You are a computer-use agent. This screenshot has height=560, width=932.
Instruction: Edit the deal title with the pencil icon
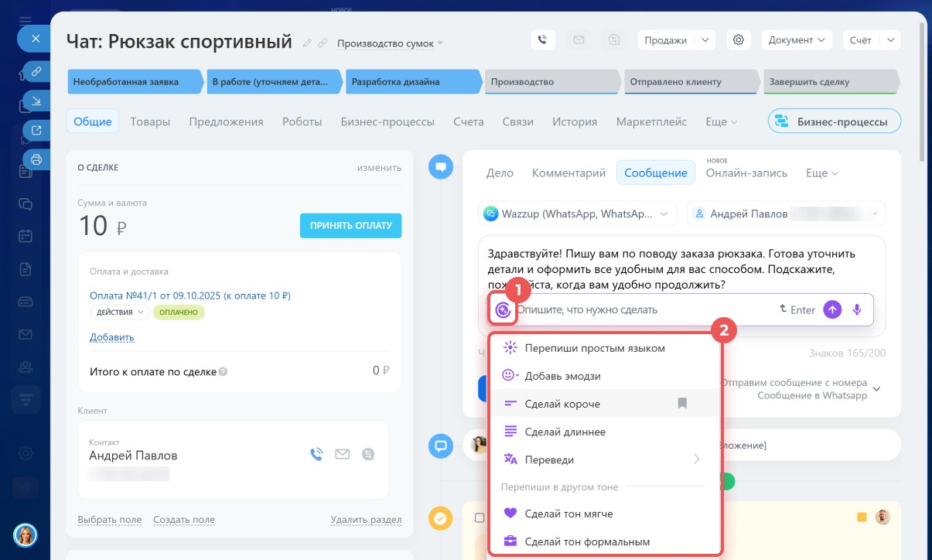click(x=307, y=43)
